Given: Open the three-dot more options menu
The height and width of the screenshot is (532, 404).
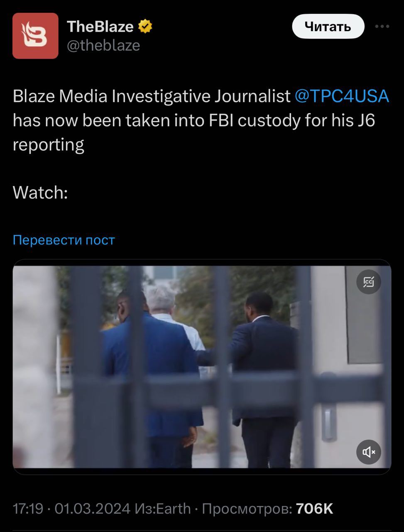Looking at the screenshot, I should [382, 27].
